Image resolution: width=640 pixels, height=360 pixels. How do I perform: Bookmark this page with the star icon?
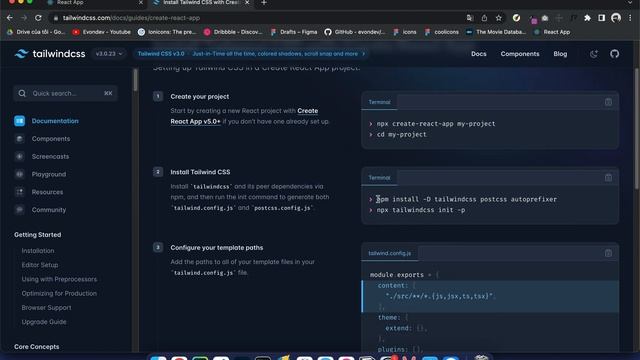(498, 18)
